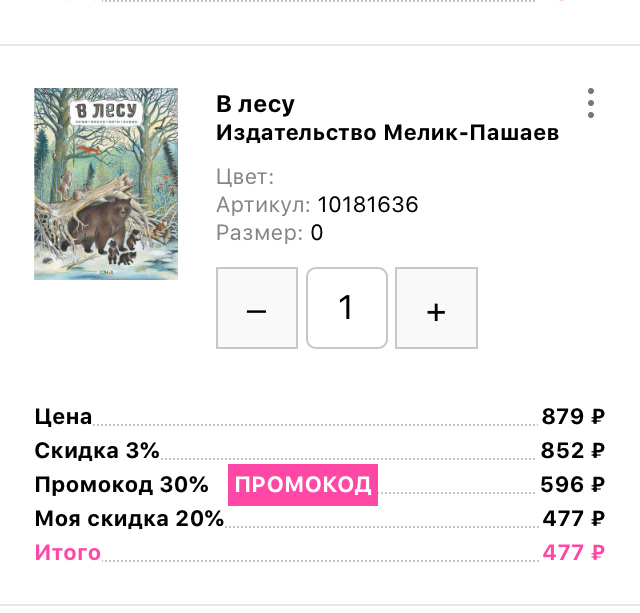The height and width of the screenshot is (613, 640).
Task: Click the quantity input field
Action: [x=346, y=308]
